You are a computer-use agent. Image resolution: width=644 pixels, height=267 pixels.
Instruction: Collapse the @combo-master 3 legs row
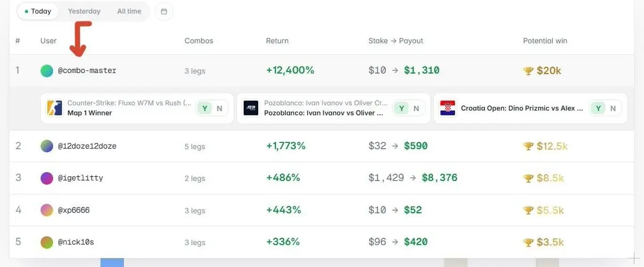point(321,70)
